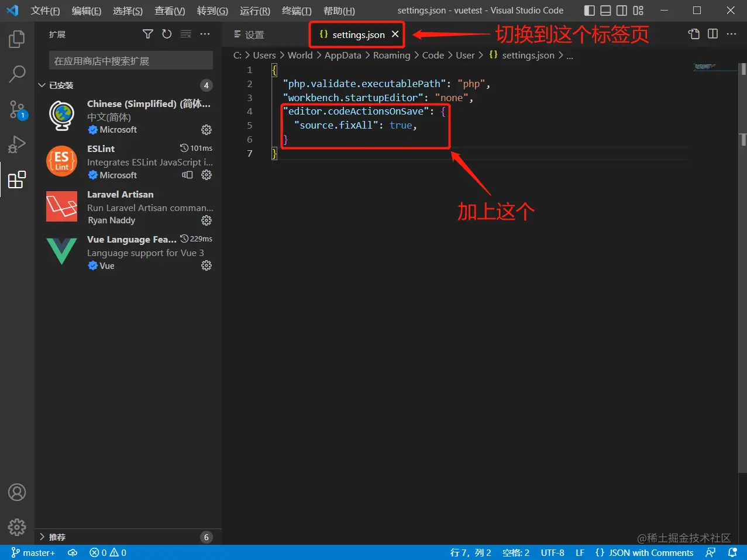The image size is (747, 560).
Task: Select Code in the breadcrumb path
Action: pos(433,55)
